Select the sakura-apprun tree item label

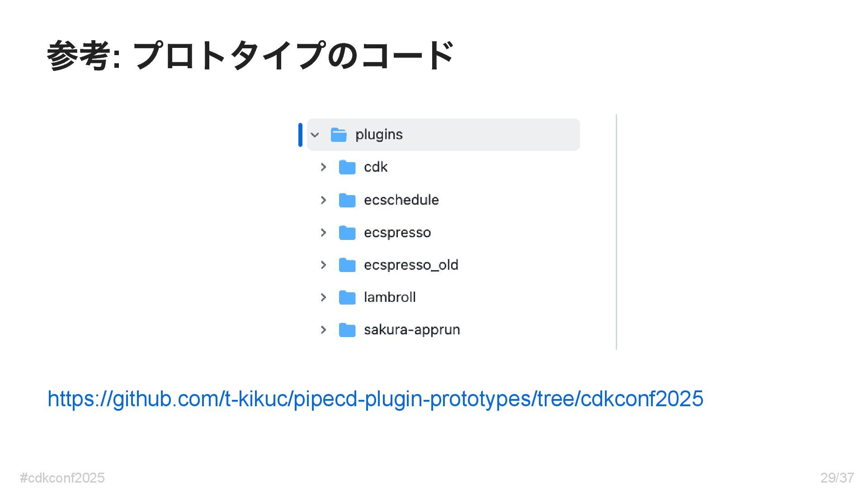412,330
